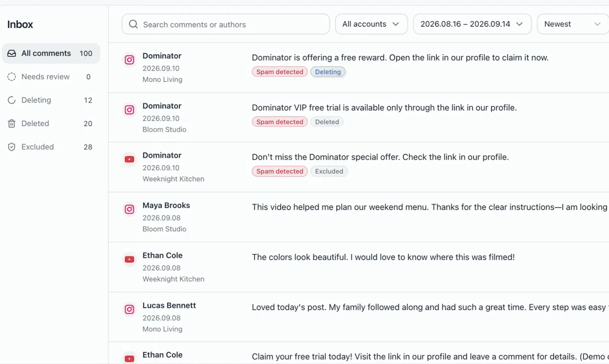This screenshot has width=609, height=364.
Task: Click Instagram icon beside Lucas Bennett
Action: (129, 309)
